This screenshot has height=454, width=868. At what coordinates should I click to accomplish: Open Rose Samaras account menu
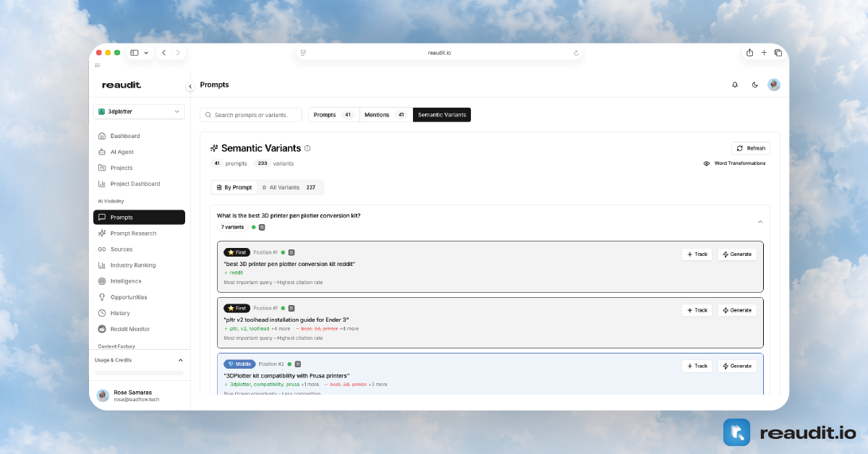(x=139, y=395)
